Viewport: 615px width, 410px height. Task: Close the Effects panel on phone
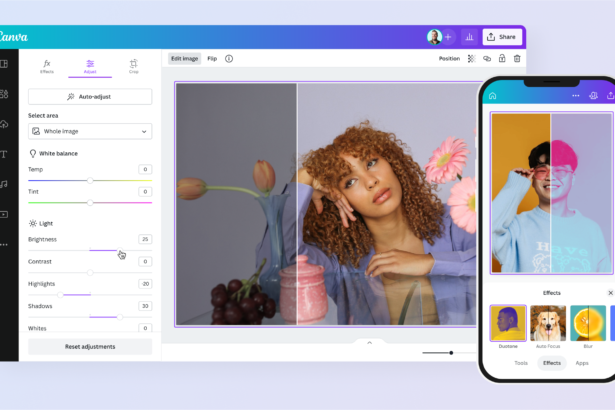610,293
